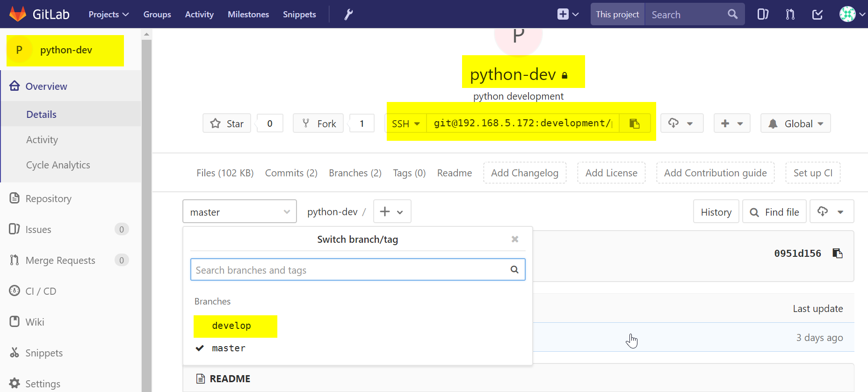The image size is (868, 392).
Task: Open the History button
Action: coord(716,212)
